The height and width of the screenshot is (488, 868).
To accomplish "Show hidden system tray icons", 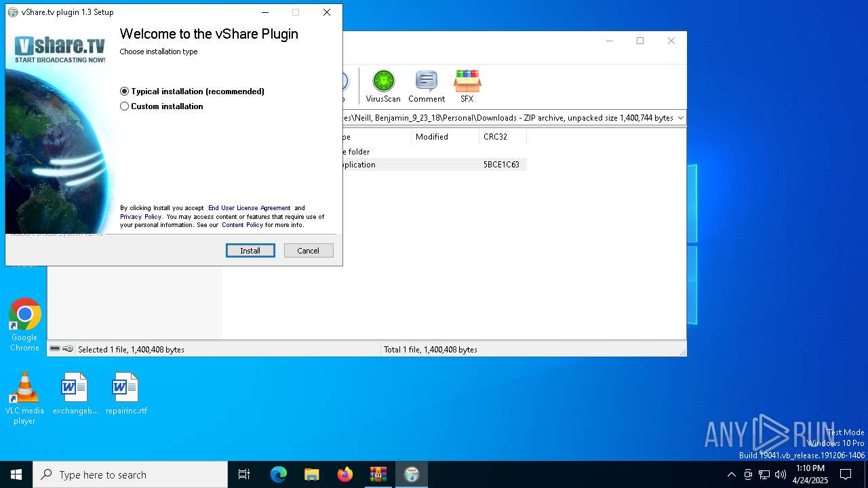I will (731, 474).
